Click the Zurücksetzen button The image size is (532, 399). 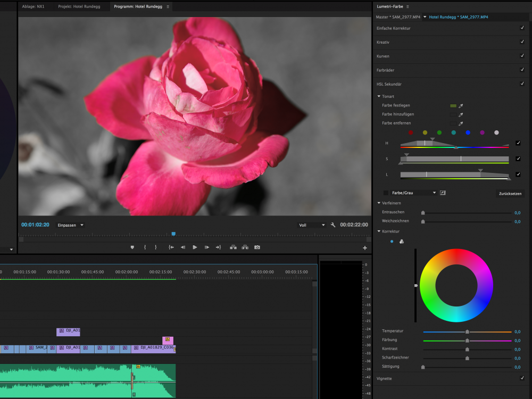click(x=510, y=193)
